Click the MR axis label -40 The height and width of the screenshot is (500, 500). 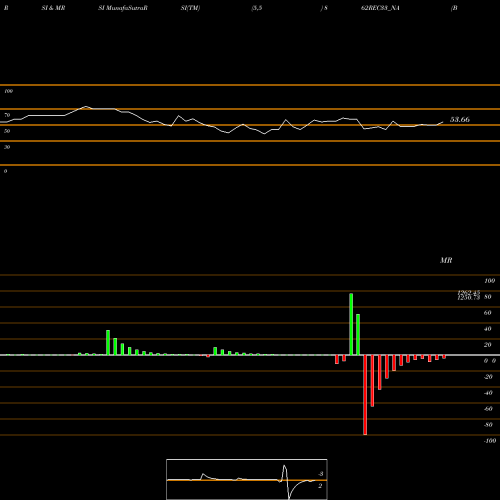[x=488, y=393]
